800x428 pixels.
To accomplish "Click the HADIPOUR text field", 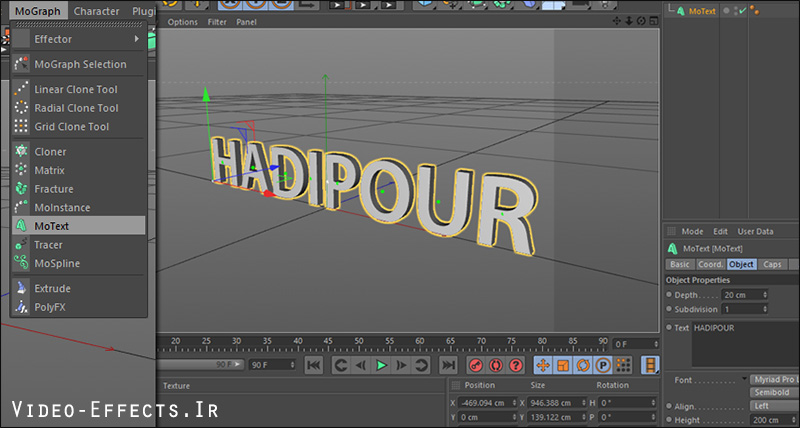I will (x=745, y=344).
